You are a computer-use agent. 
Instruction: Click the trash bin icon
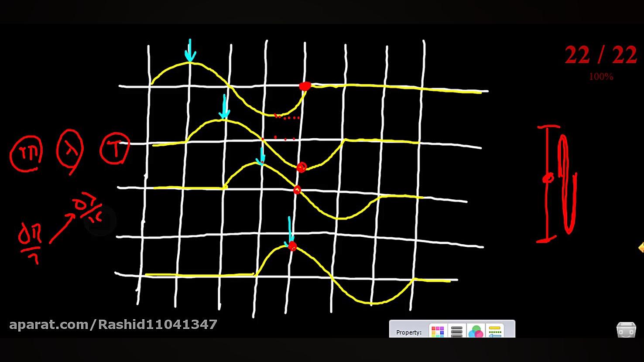626,330
